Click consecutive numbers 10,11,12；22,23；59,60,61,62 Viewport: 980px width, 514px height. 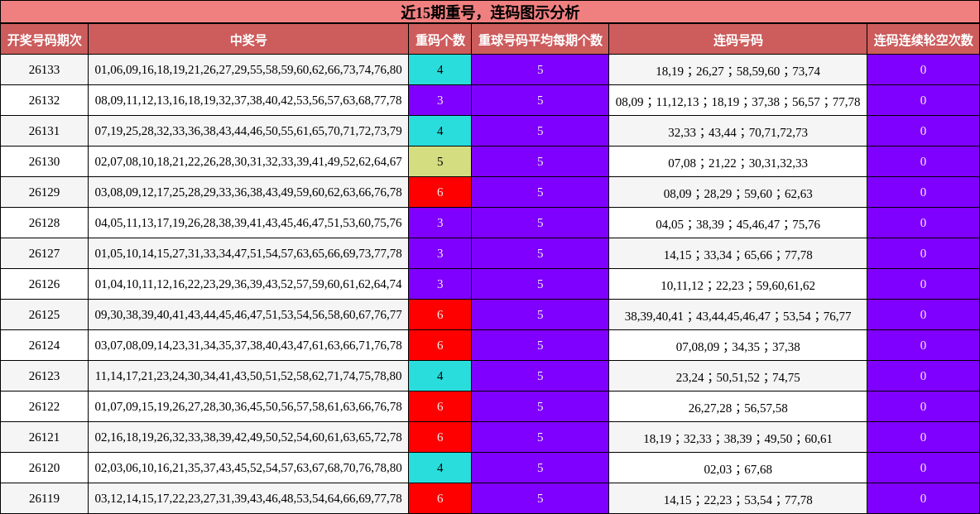point(737,285)
